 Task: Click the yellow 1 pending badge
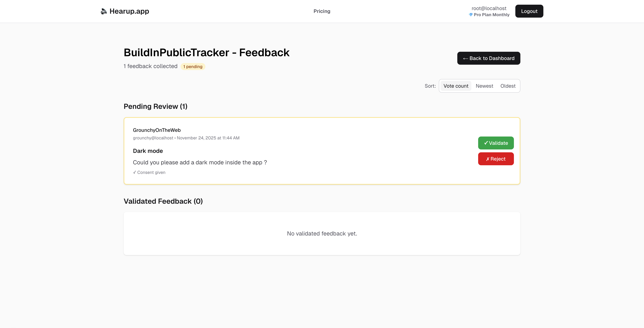(x=193, y=66)
